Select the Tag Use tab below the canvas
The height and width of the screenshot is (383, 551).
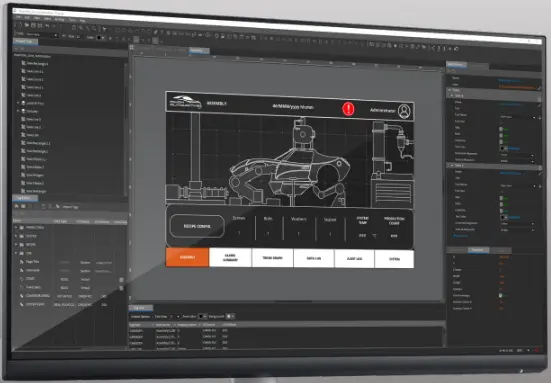(140, 308)
